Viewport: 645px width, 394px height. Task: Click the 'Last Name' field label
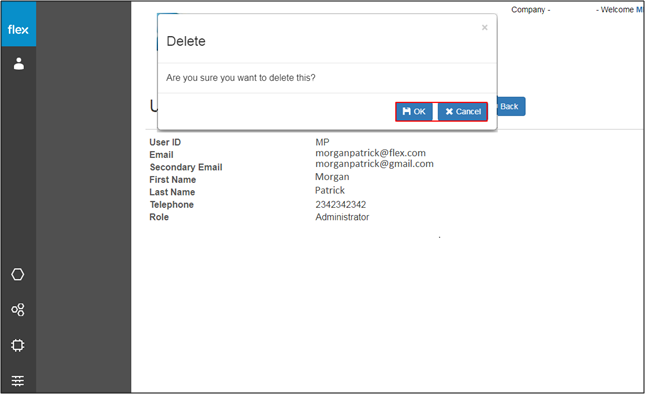click(x=172, y=192)
